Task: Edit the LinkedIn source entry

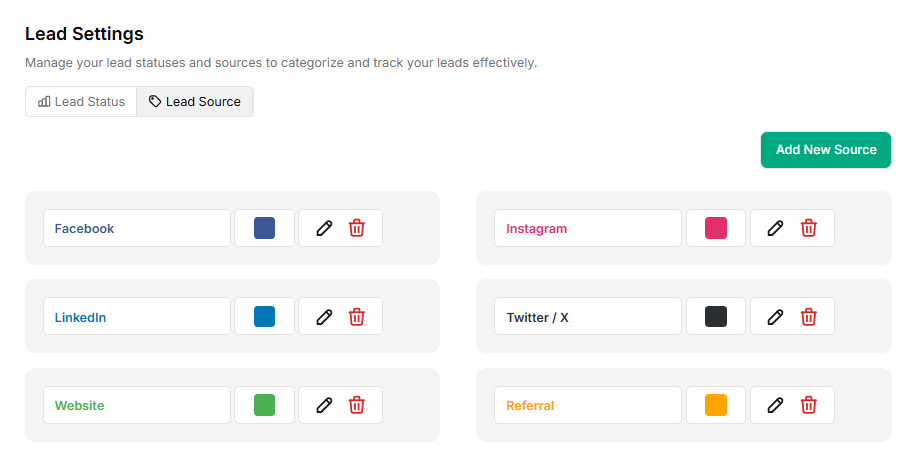Action: tap(324, 317)
